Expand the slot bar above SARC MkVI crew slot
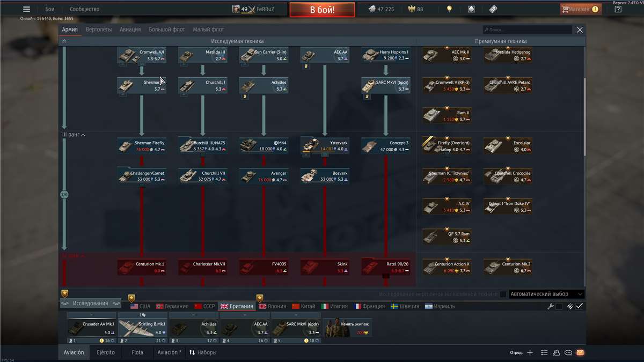Screen dimensions: 644x362 pos(296,315)
